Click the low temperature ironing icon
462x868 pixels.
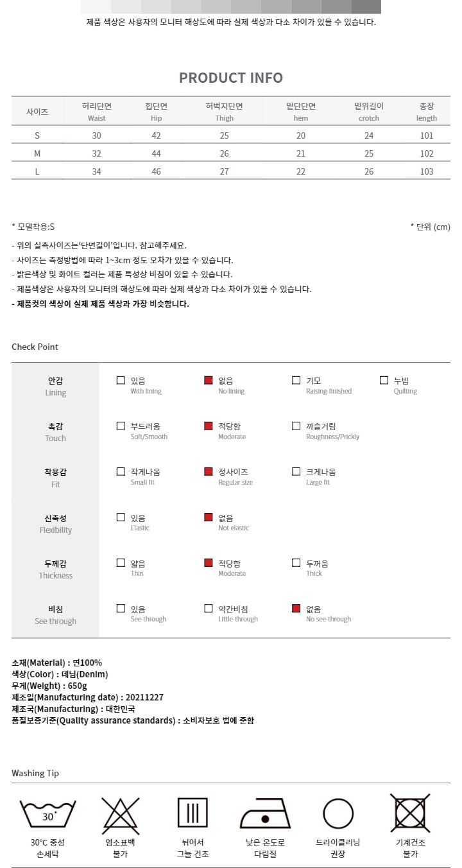click(265, 815)
